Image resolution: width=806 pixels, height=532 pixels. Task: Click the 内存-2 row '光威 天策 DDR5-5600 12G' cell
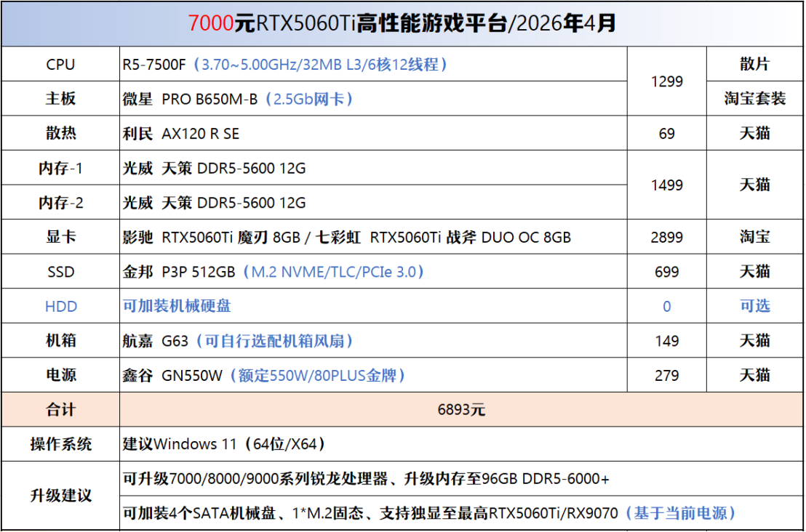(x=373, y=202)
